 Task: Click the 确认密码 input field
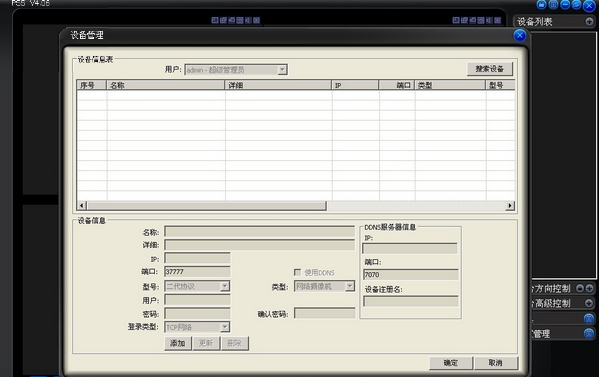click(x=324, y=314)
